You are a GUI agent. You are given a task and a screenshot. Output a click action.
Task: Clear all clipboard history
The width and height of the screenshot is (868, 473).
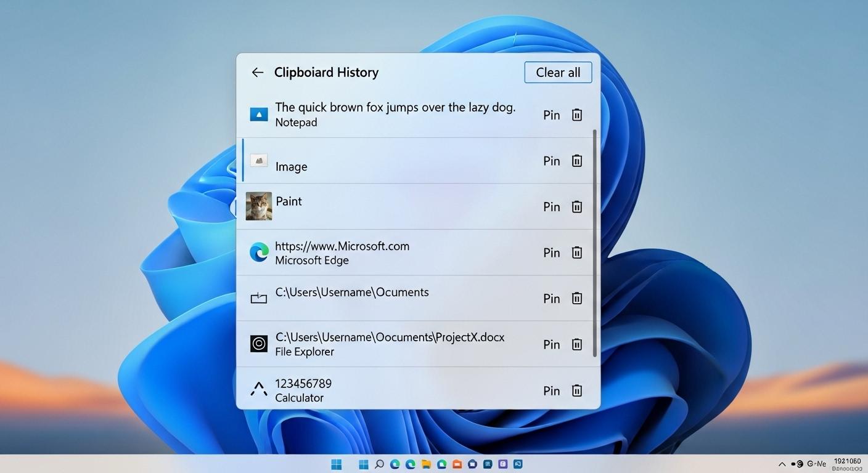[x=557, y=72]
